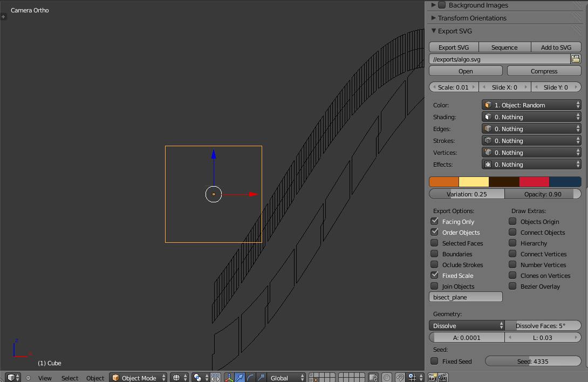Open the Dissolve geometry dropdown
This screenshot has width=588, height=382.
467,325
